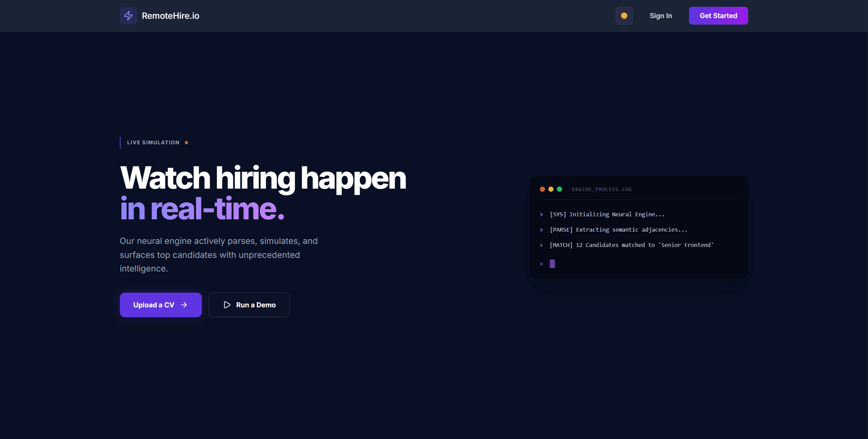Click the green dot in the terminal window
868x439 pixels.
pyautogui.click(x=559, y=189)
